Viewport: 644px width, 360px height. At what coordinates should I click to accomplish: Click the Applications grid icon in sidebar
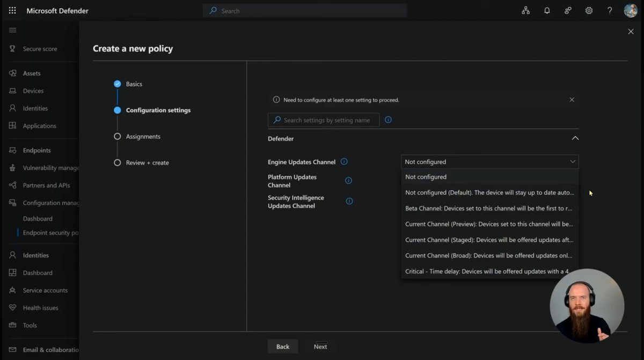12,126
